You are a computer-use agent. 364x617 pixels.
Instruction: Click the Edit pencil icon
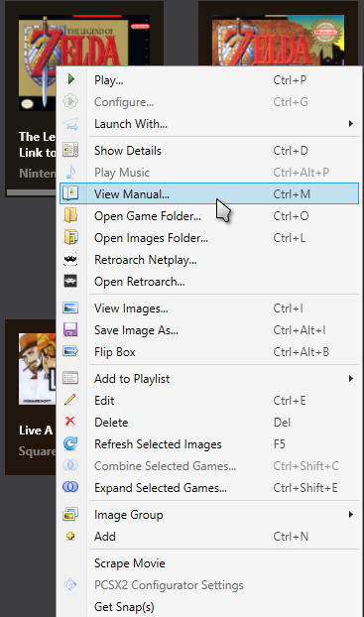coord(70,400)
